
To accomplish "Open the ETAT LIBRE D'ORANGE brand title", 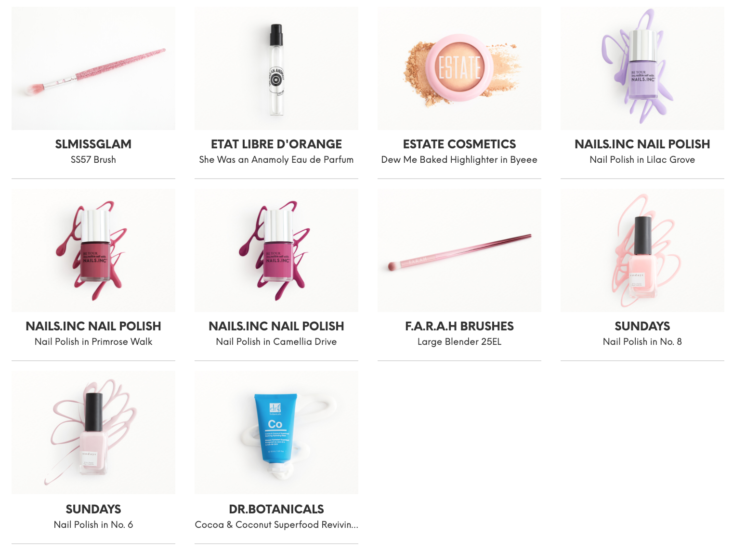I will pyautogui.click(x=276, y=144).
